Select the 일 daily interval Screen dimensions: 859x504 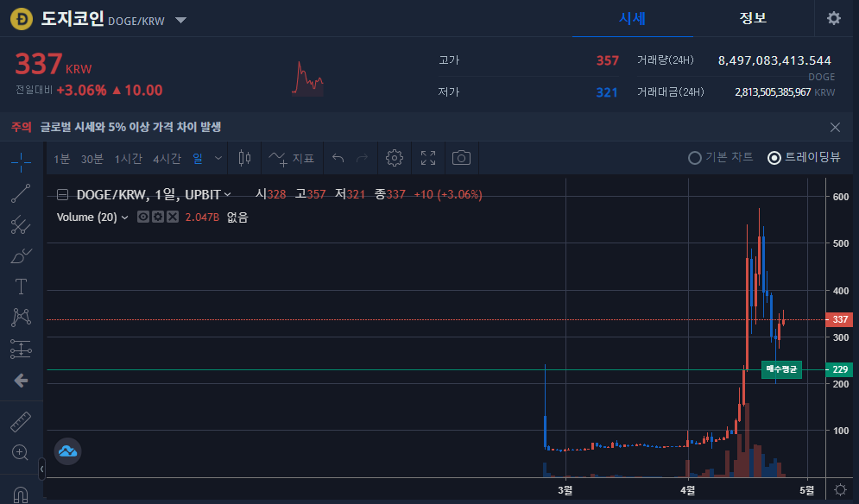pyautogui.click(x=197, y=159)
